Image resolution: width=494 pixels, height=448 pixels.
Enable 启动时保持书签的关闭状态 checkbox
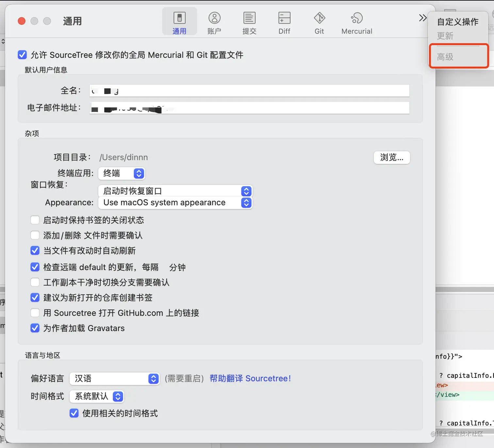[35, 220]
